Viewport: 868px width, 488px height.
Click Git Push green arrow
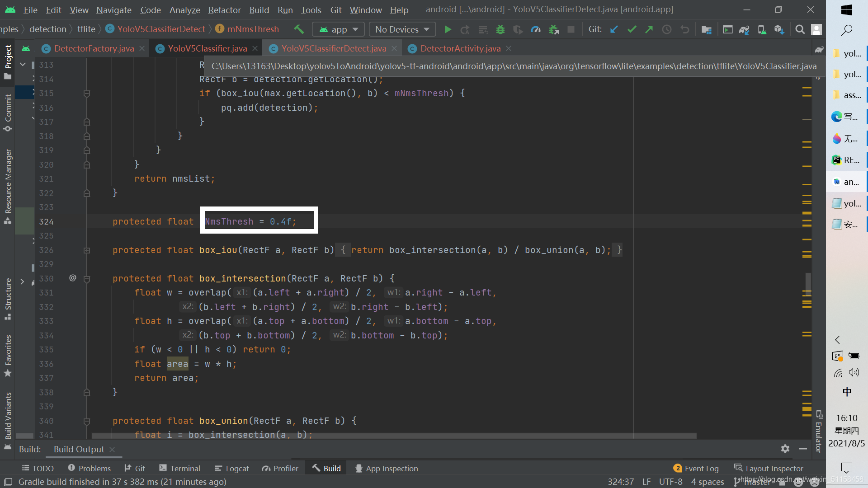(649, 29)
